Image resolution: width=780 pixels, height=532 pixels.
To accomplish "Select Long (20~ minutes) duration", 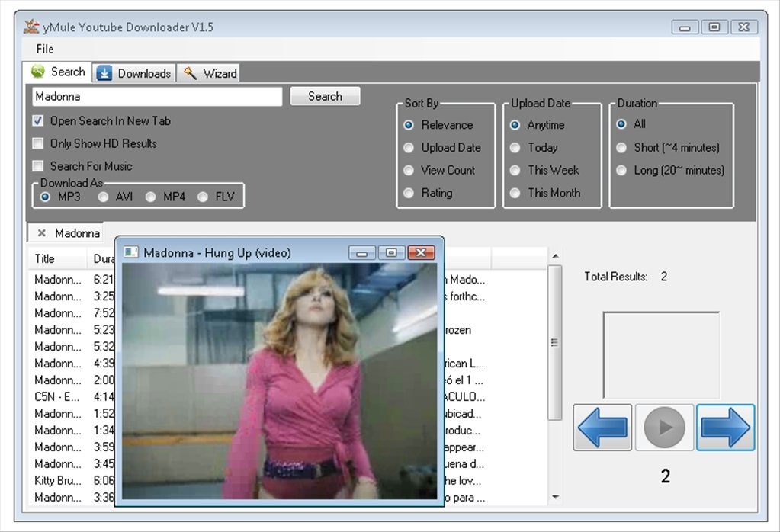I will pyautogui.click(x=621, y=170).
